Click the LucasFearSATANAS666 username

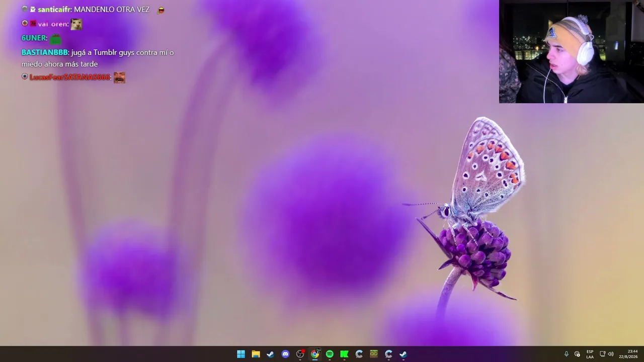[x=69, y=77]
